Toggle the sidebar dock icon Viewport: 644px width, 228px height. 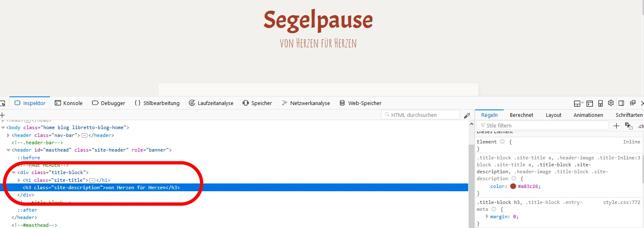pyautogui.click(x=621, y=103)
